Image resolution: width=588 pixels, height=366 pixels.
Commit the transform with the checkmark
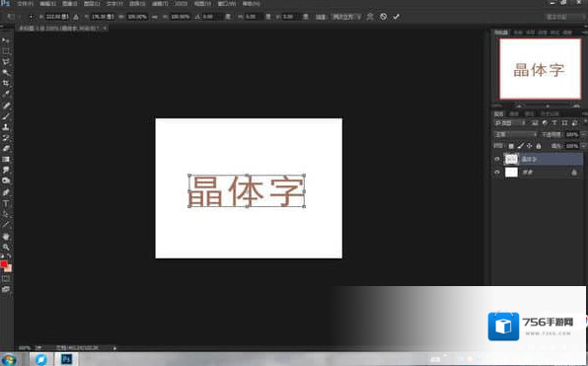coord(396,17)
